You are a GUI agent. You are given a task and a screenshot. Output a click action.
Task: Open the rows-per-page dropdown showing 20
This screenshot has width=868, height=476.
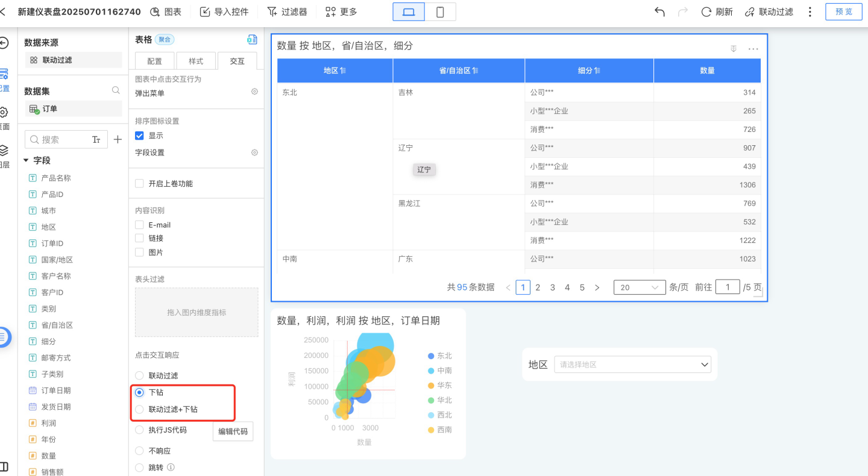(639, 287)
